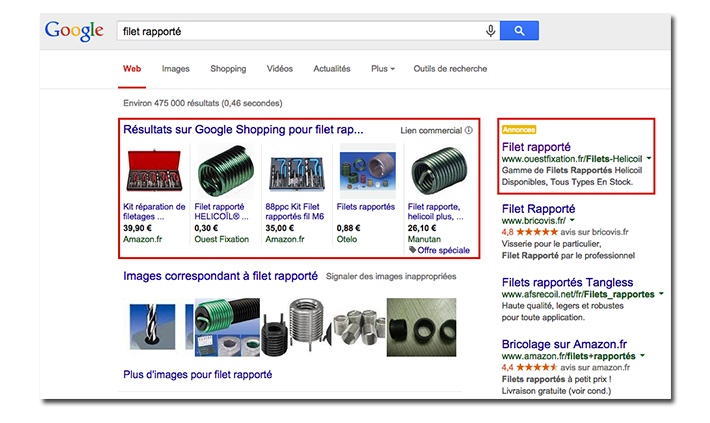This screenshot has width=710, height=423.
Task: Click the blue magnifier search button
Action: point(519,31)
